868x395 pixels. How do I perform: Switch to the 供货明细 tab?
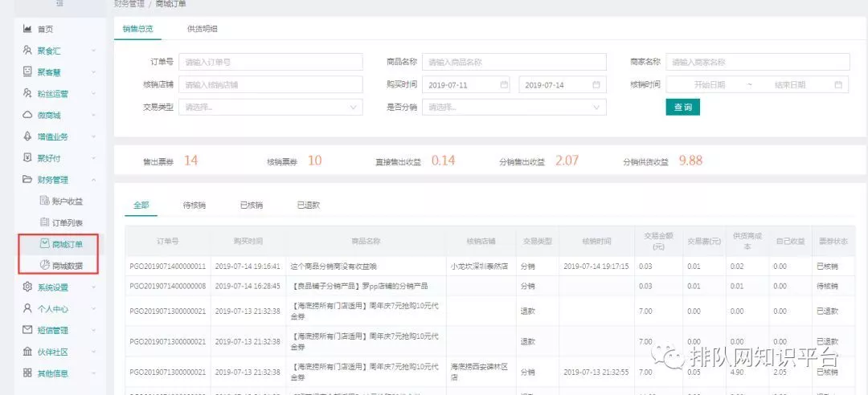click(202, 29)
